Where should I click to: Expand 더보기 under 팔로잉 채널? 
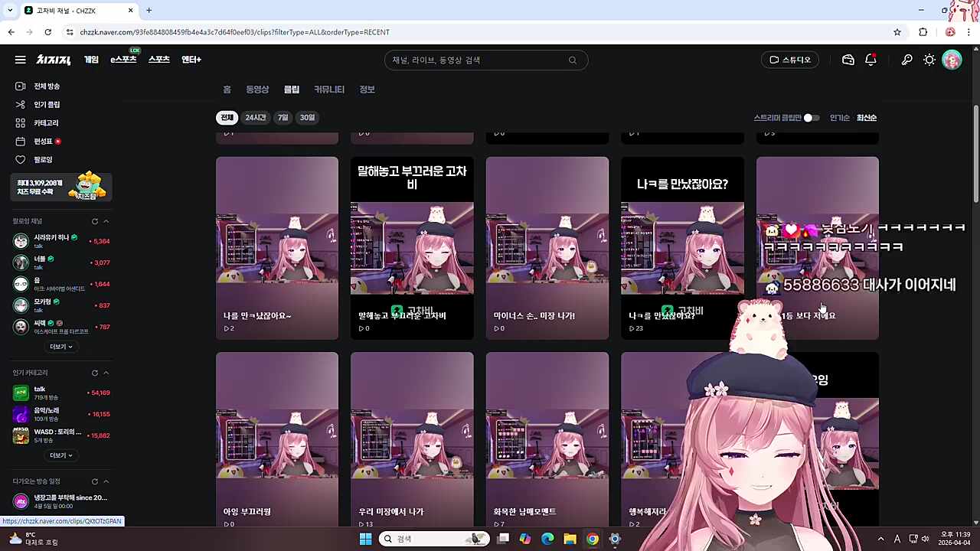point(61,347)
